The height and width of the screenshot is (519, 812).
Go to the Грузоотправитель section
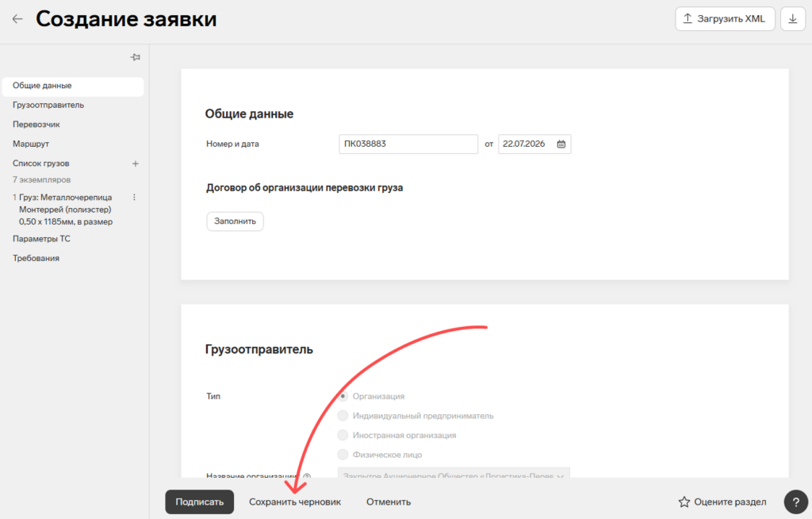pyautogui.click(x=48, y=105)
